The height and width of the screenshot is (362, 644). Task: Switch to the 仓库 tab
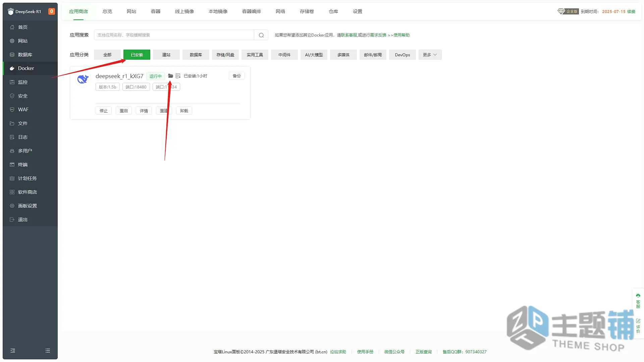pyautogui.click(x=333, y=11)
